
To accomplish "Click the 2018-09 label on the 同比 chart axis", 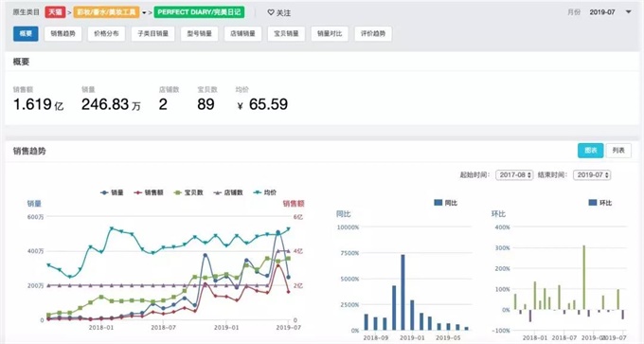I will click(x=376, y=338).
